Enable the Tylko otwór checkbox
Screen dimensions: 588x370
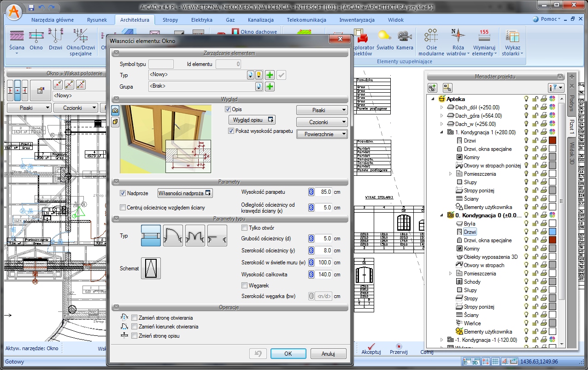tap(244, 228)
